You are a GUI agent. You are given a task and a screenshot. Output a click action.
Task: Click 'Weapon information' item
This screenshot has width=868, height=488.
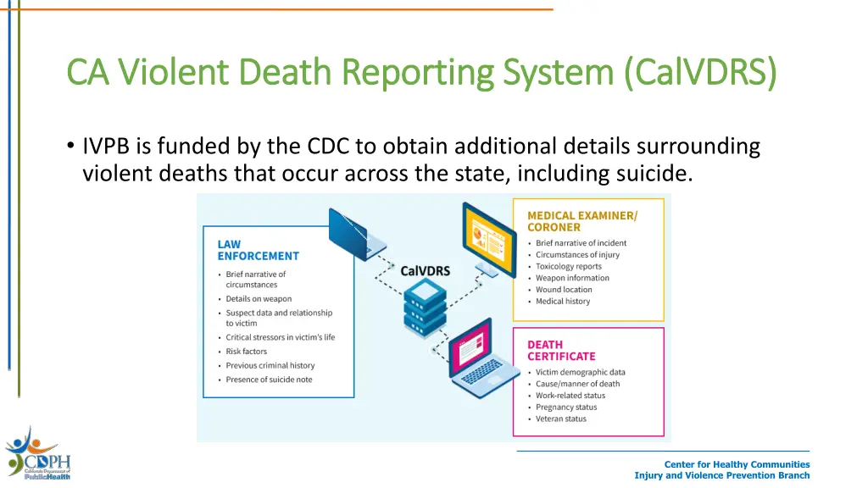[x=572, y=278]
